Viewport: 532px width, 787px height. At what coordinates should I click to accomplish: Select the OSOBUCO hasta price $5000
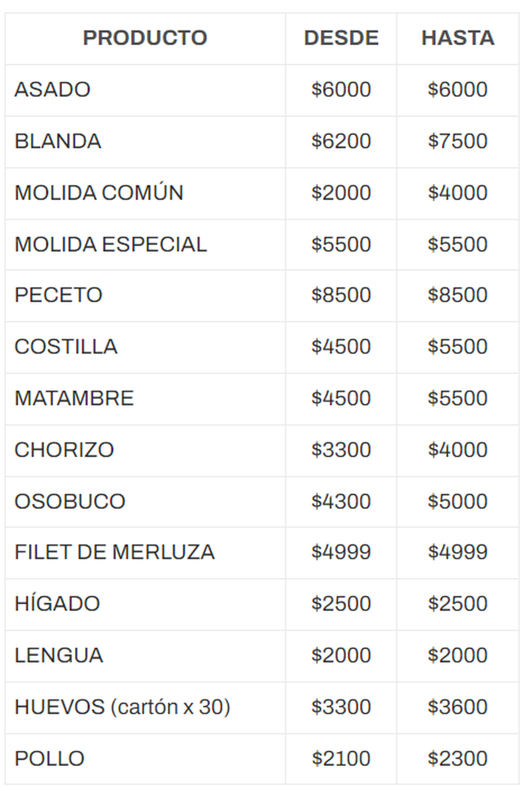458,501
